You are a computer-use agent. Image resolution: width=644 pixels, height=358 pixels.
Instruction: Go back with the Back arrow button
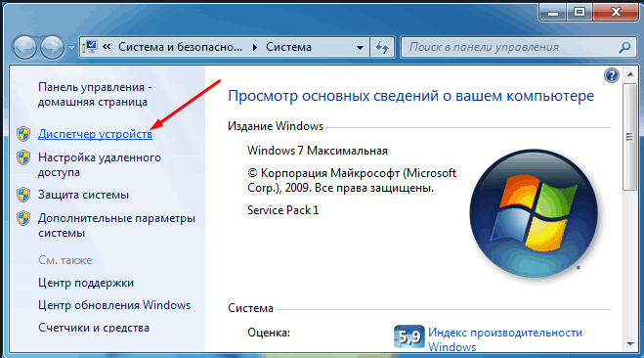(x=25, y=47)
